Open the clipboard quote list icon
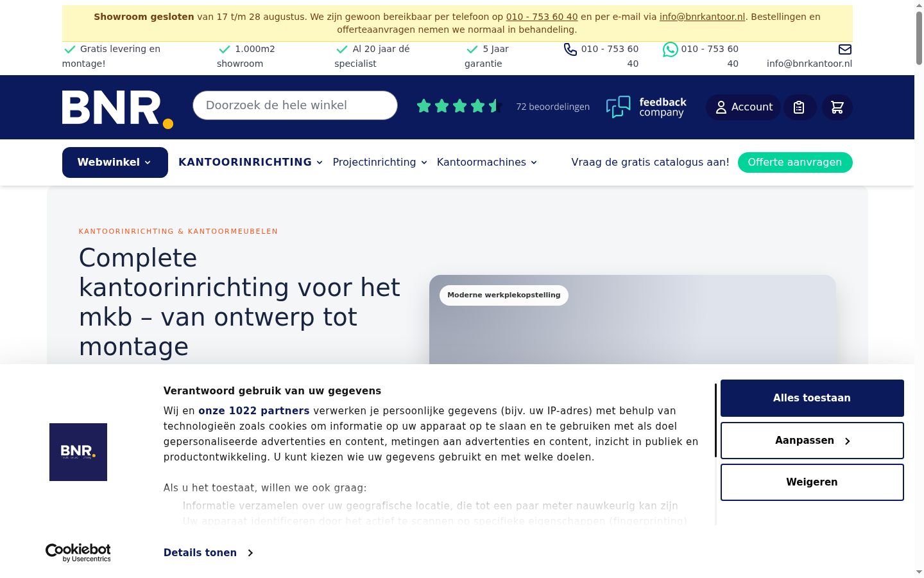The width and height of the screenshot is (924, 578). (799, 107)
